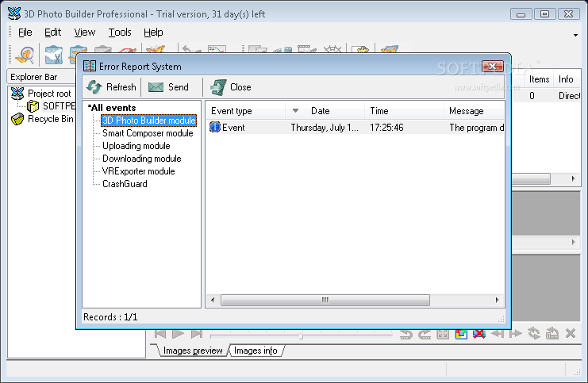Screen dimensions: 588x383
Task: Click the clipboard with scissors toolbar icon
Action: click(54, 55)
